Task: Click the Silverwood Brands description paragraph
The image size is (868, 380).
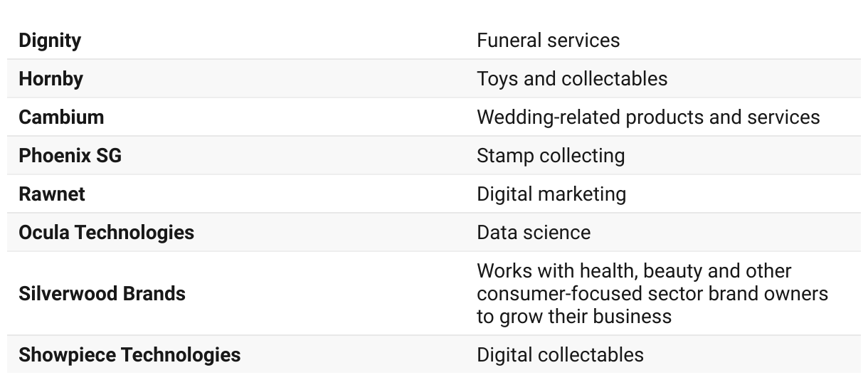Action: [x=652, y=293]
